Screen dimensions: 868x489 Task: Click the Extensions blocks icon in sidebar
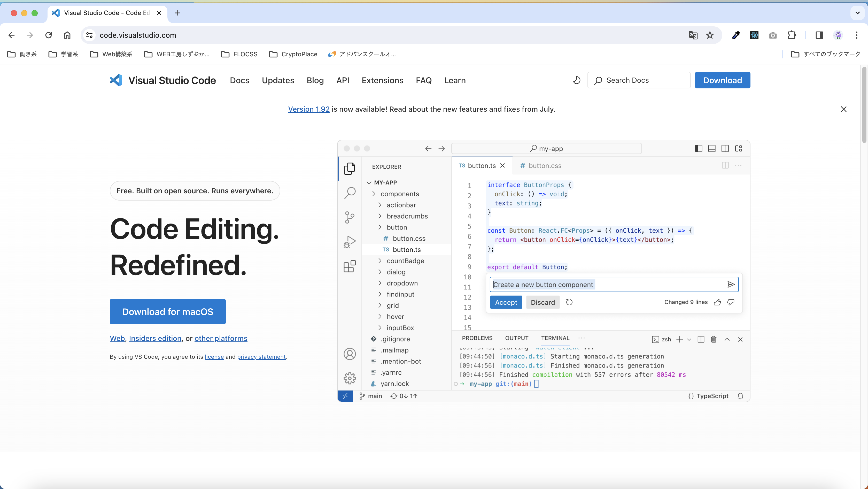click(350, 266)
